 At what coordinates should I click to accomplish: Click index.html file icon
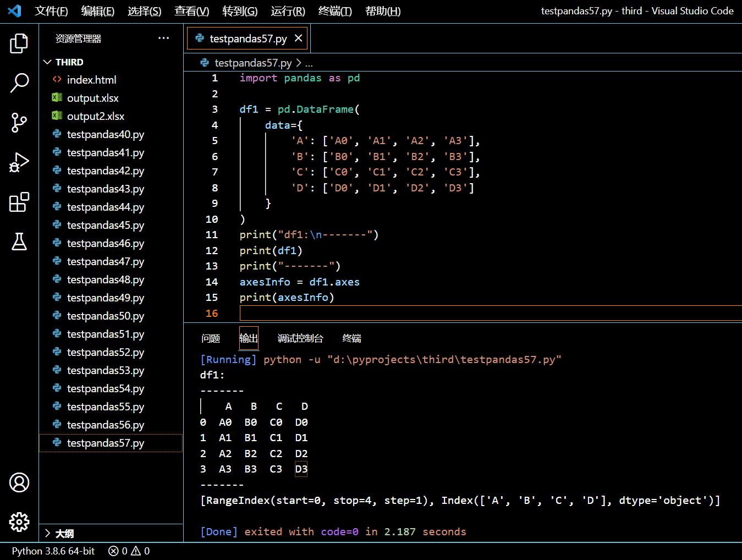click(57, 79)
